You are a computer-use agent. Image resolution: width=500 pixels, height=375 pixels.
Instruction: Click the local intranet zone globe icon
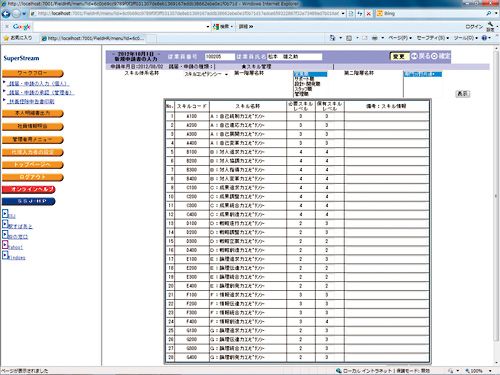339,370
